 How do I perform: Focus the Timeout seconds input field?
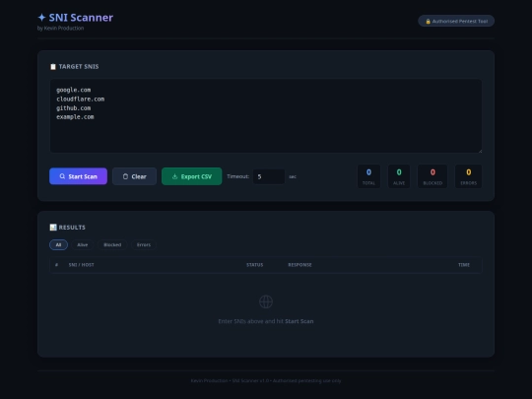[x=269, y=176]
